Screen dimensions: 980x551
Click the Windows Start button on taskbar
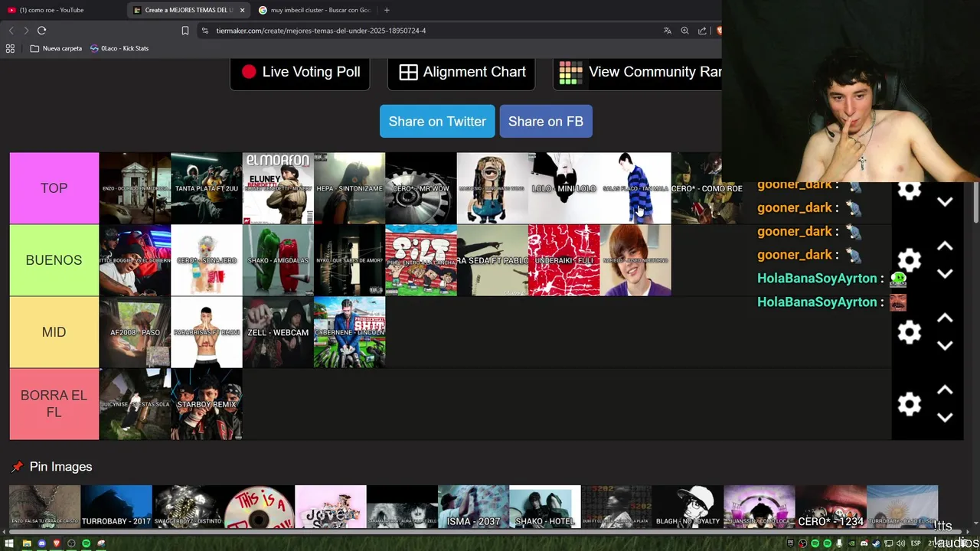point(10,543)
